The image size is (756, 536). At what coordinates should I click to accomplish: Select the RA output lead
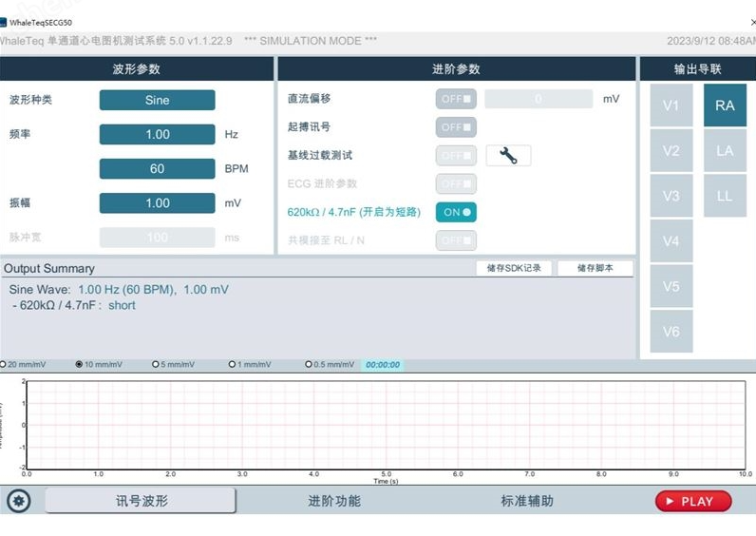pos(725,105)
